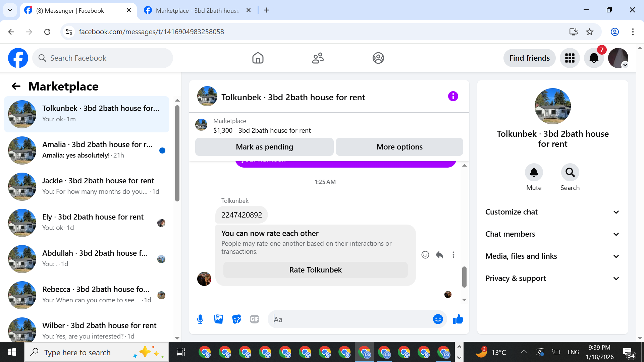Expand Customize chat section
The height and width of the screenshot is (362, 644).
pos(552,212)
